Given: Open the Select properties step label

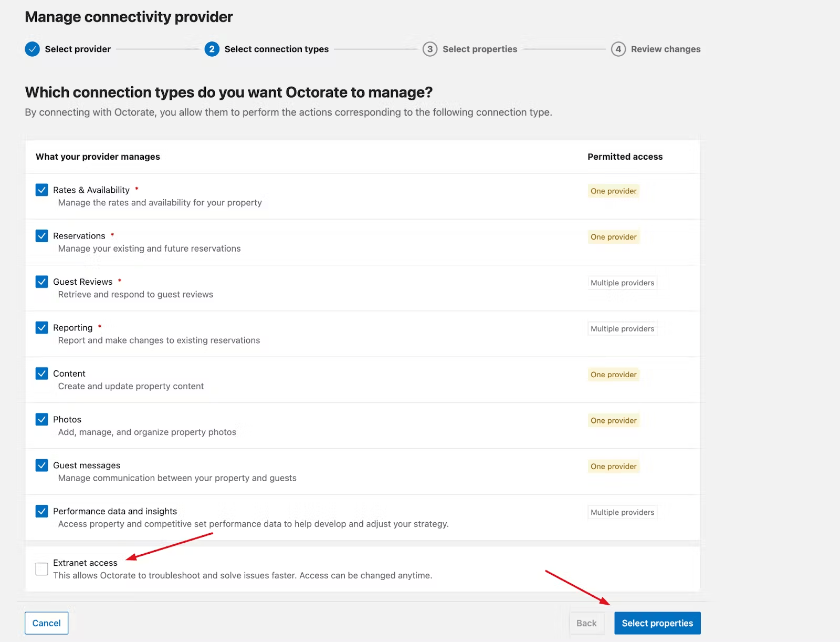Looking at the screenshot, I should coord(479,49).
